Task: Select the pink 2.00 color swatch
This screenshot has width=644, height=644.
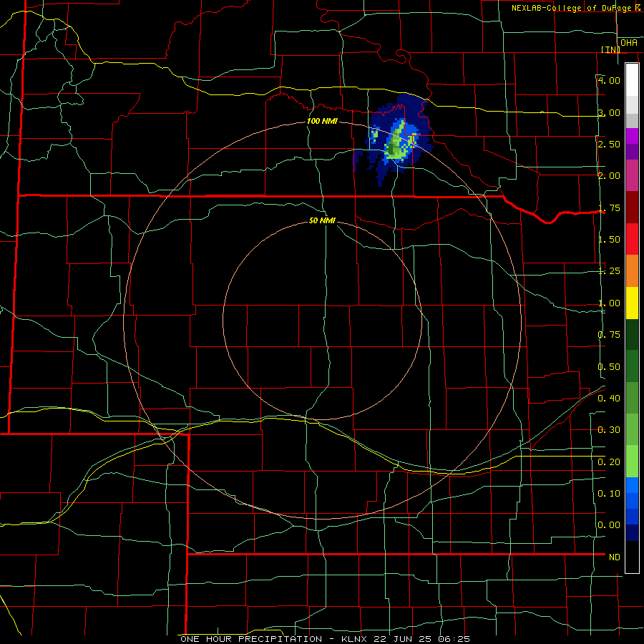Action: coord(632,175)
